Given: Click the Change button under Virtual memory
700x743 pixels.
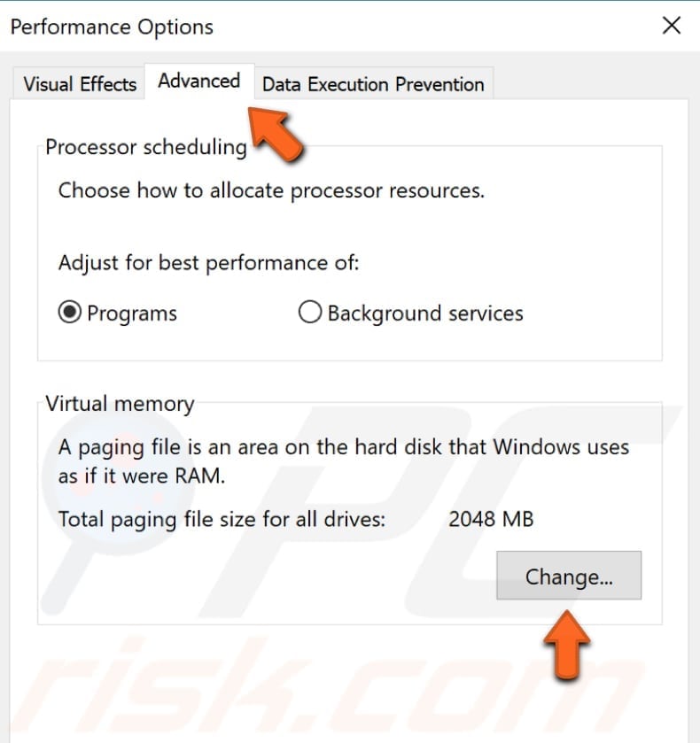Looking at the screenshot, I should point(568,576).
